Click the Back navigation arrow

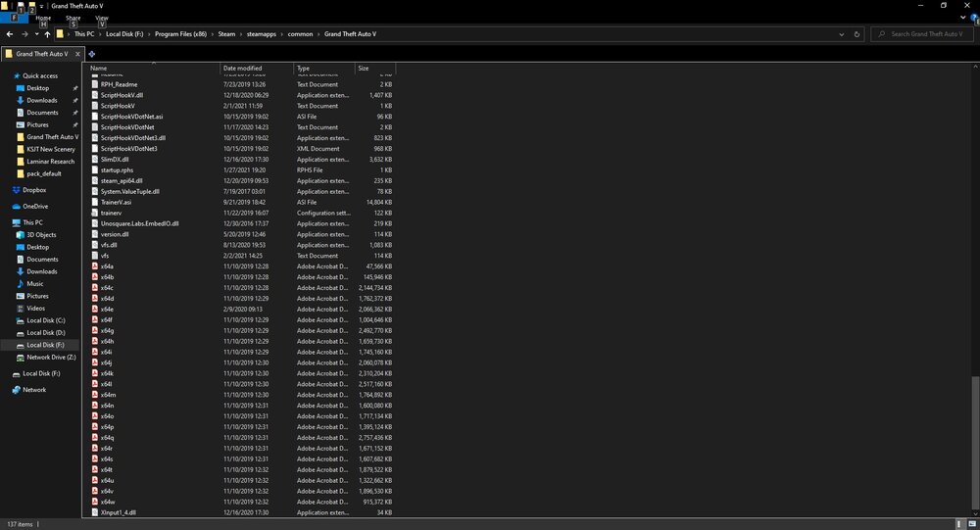10,34
